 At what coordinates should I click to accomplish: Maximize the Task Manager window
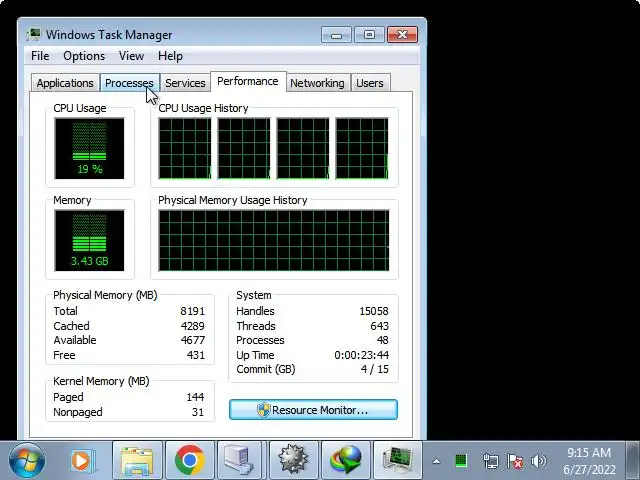click(369, 35)
